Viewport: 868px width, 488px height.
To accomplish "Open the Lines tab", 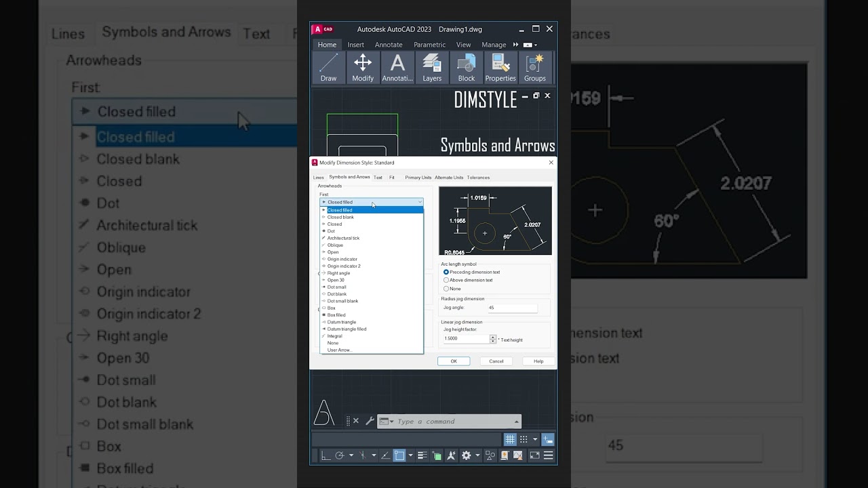I will click(319, 178).
